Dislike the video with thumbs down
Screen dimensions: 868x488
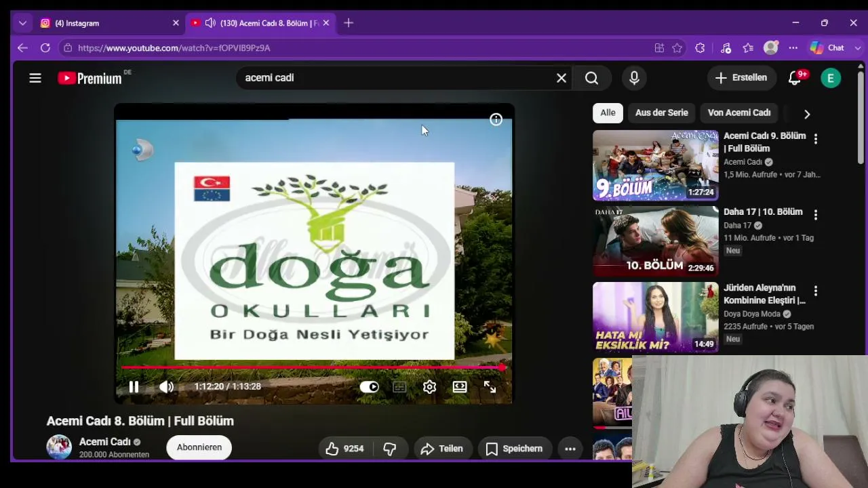390,449
